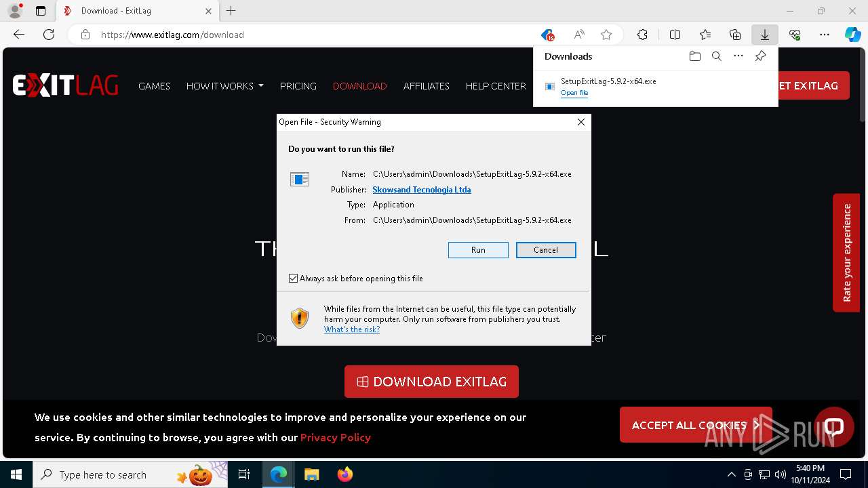Toggle split screen view
This screenshot has height=488, width=868.
(x=675, y=35)
